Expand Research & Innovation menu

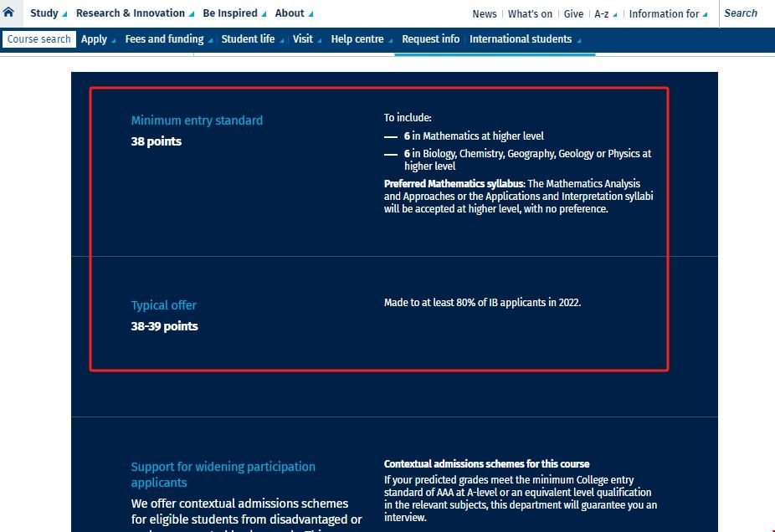(134, 13)
